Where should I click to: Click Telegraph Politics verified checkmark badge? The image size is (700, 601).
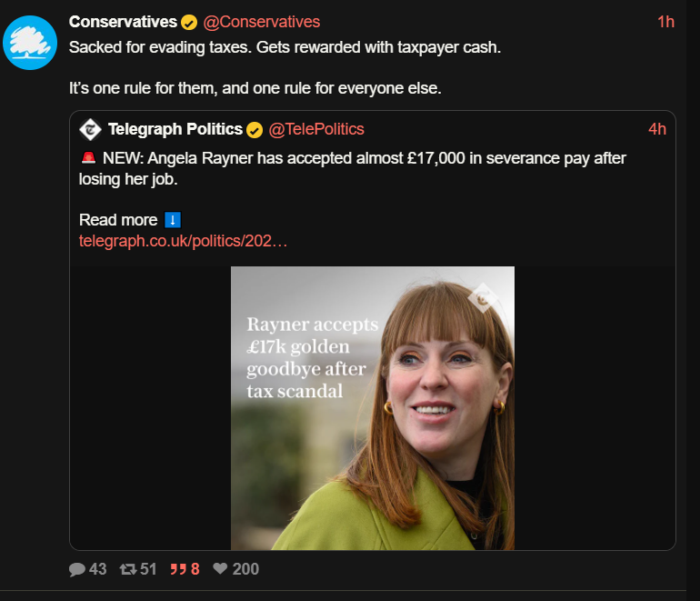coord(255,130)
